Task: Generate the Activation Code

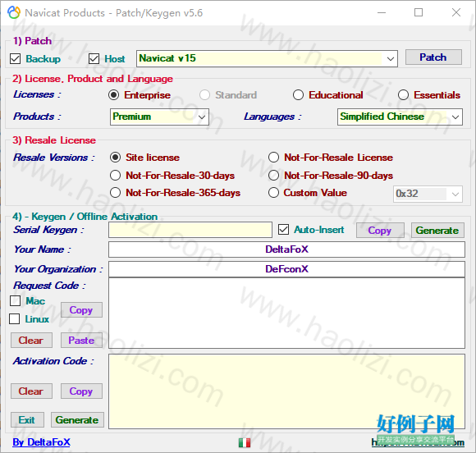Action: point(77,419)
